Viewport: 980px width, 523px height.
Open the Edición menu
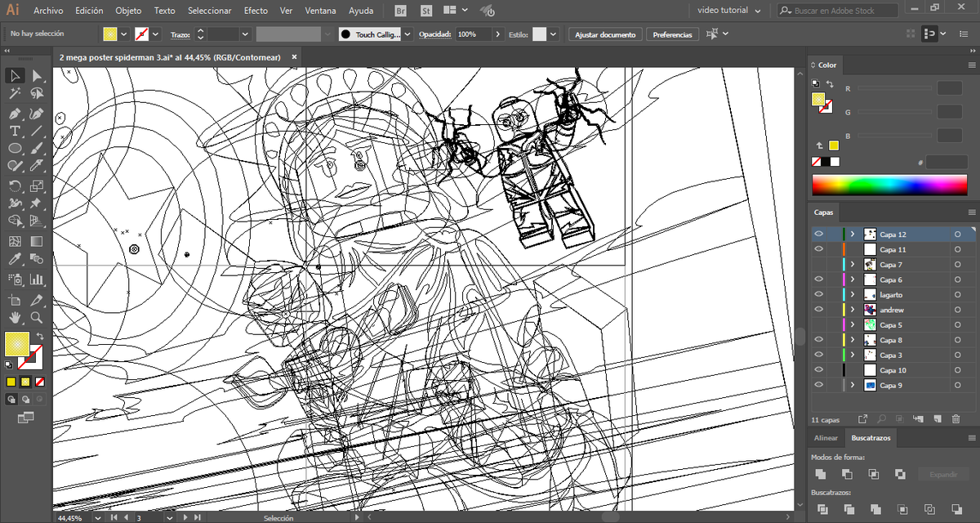click(89, 11)
